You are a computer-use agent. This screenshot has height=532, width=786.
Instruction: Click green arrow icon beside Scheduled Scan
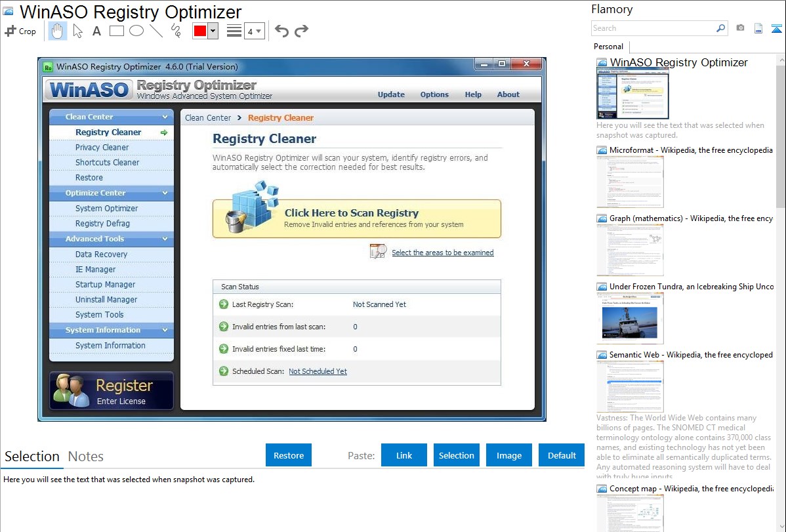tap(224, 371)
